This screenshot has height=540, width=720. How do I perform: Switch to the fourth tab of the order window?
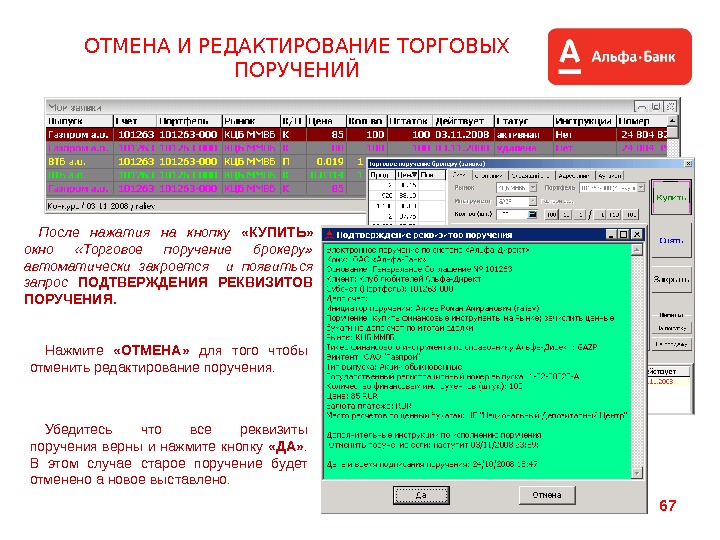click(x=575, y=175)
